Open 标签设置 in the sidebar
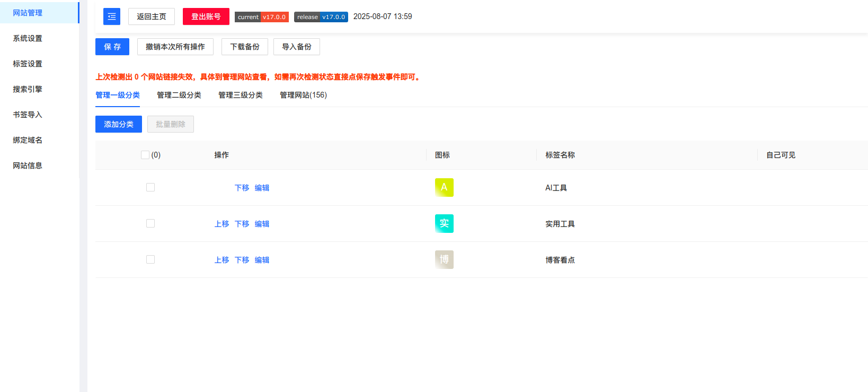868x392 pixels. tap(39, 64)
